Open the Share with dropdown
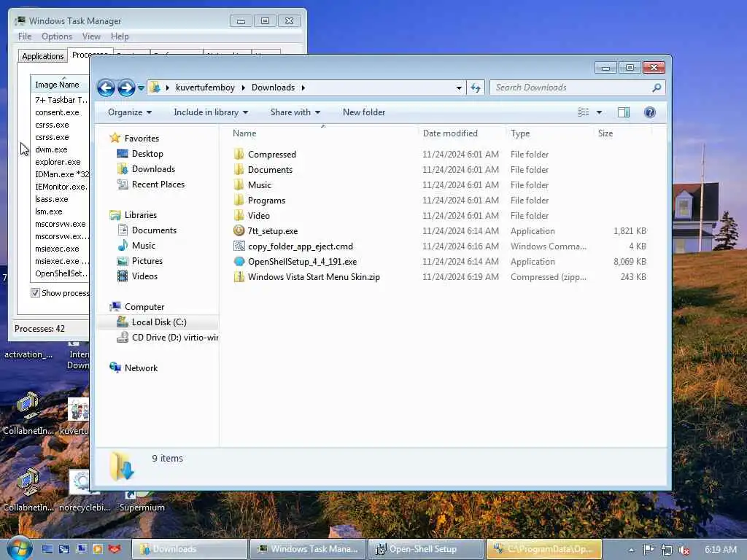 [x=295, y=112]
